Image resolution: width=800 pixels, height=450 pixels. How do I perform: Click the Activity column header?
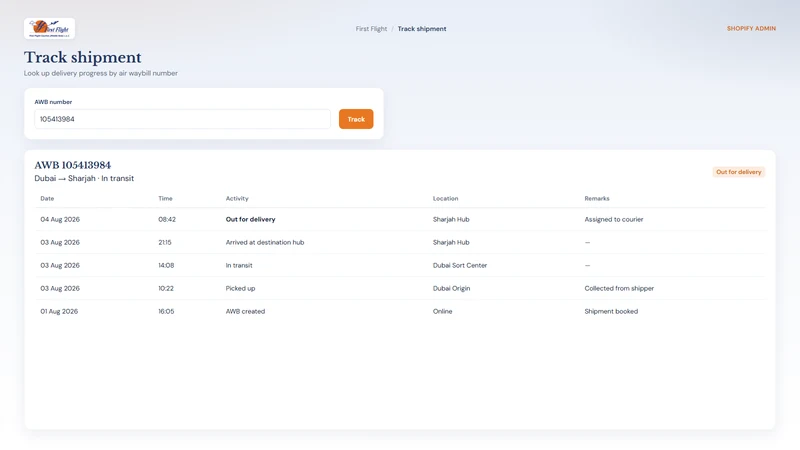237,198
